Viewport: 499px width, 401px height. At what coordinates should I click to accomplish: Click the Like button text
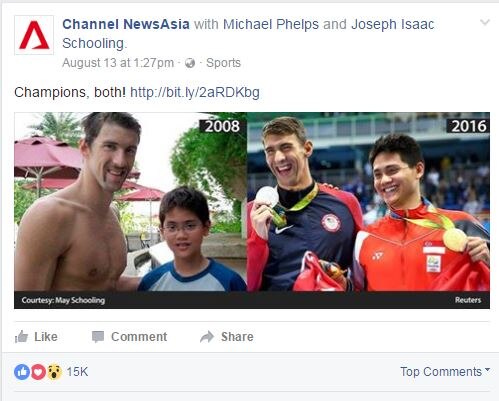(x=46, y=337)
